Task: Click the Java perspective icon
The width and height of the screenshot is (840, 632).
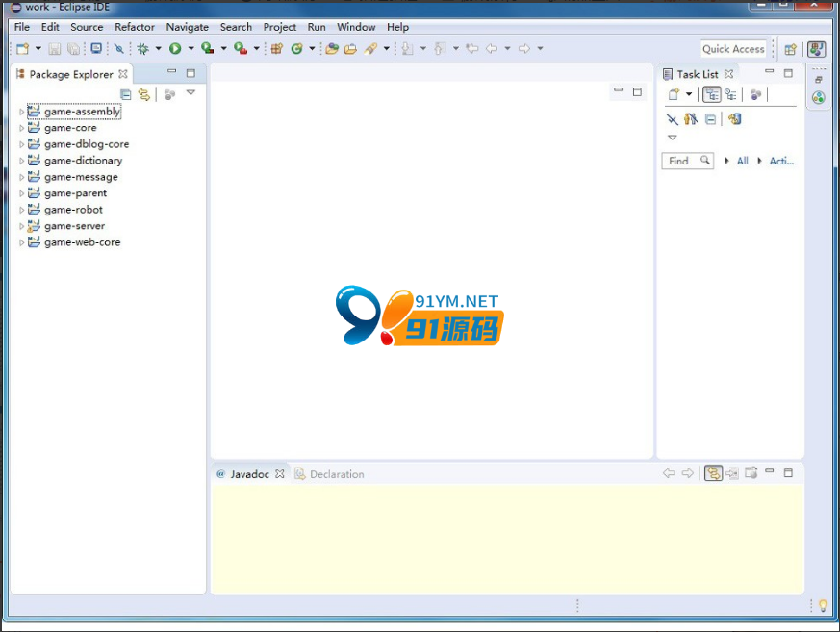Action: (817, 49)
